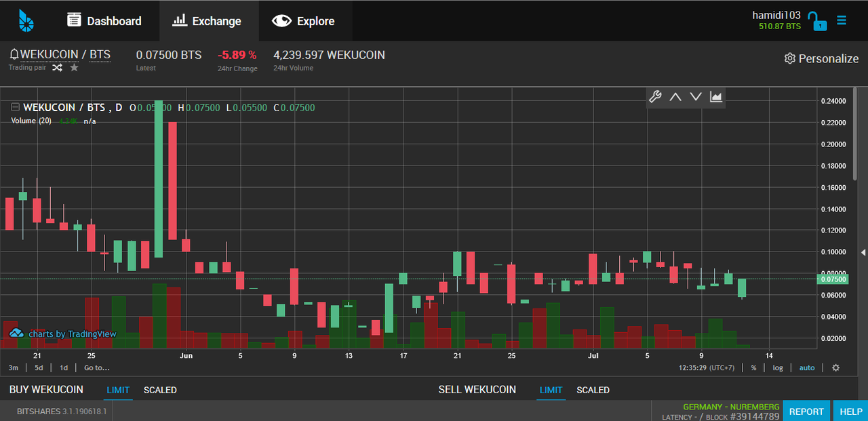Toggle percent scale on chart
This screenshot has width=868, height=421.
753,368
